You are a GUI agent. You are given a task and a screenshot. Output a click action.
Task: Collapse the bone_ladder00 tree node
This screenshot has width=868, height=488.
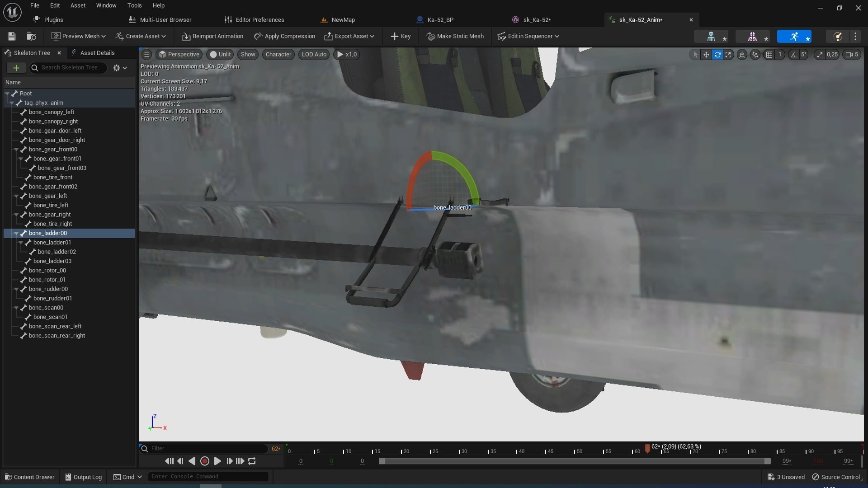pyautogui.click(x=16, y=234)
